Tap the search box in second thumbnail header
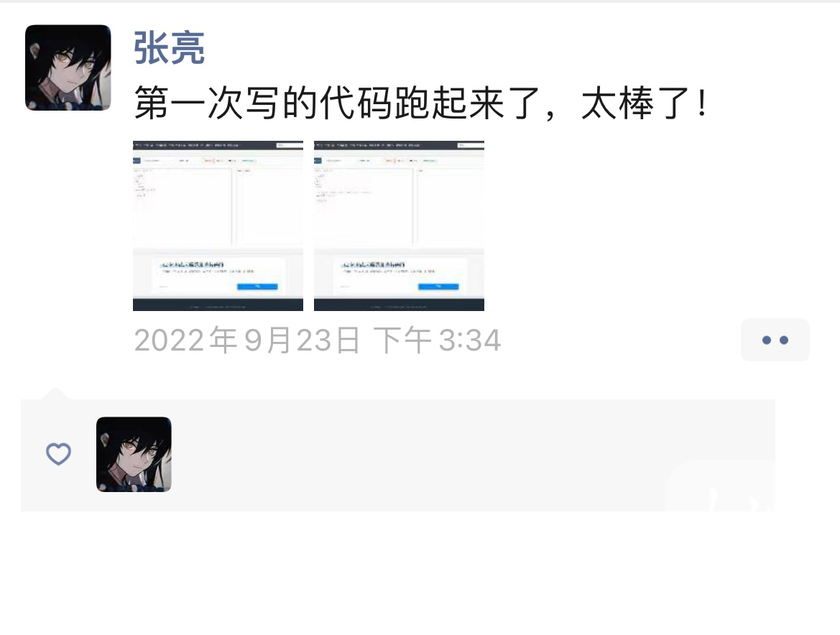Viewport: 840px width, 635px height. coord(469,145)
